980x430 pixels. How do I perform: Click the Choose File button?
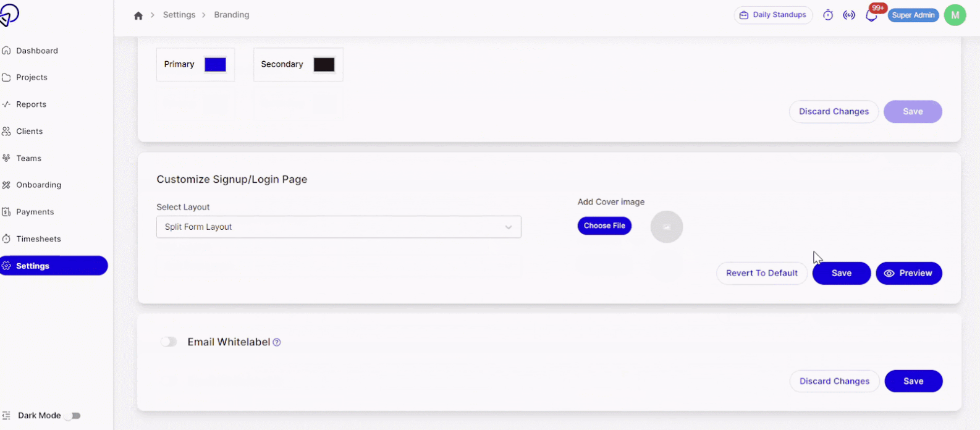click(604, 226)
